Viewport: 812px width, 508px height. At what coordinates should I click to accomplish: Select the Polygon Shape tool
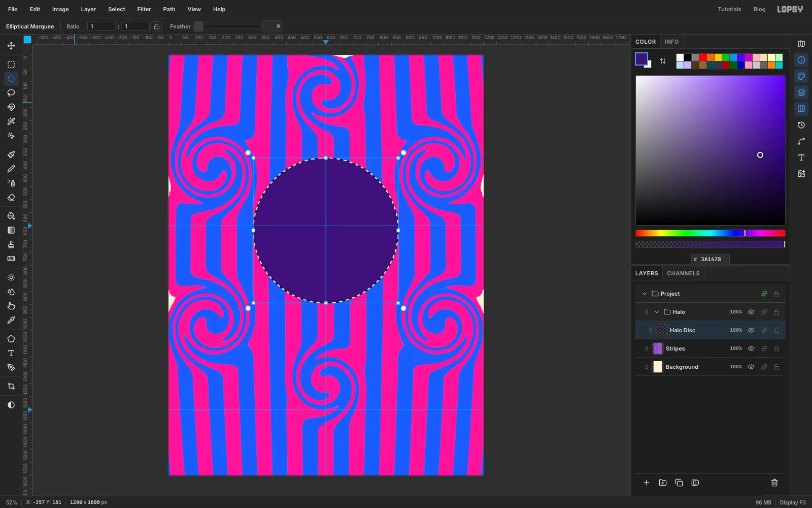11,339
